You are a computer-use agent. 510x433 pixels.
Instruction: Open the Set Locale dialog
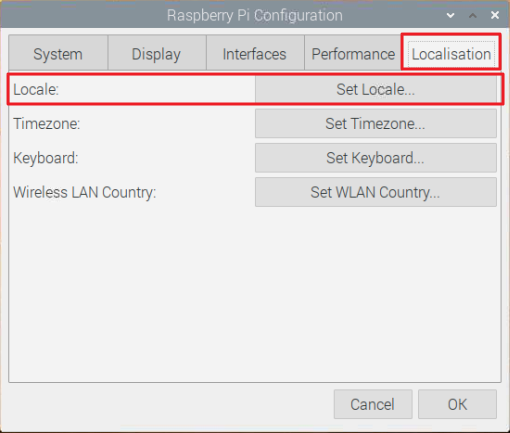point(376,89)
